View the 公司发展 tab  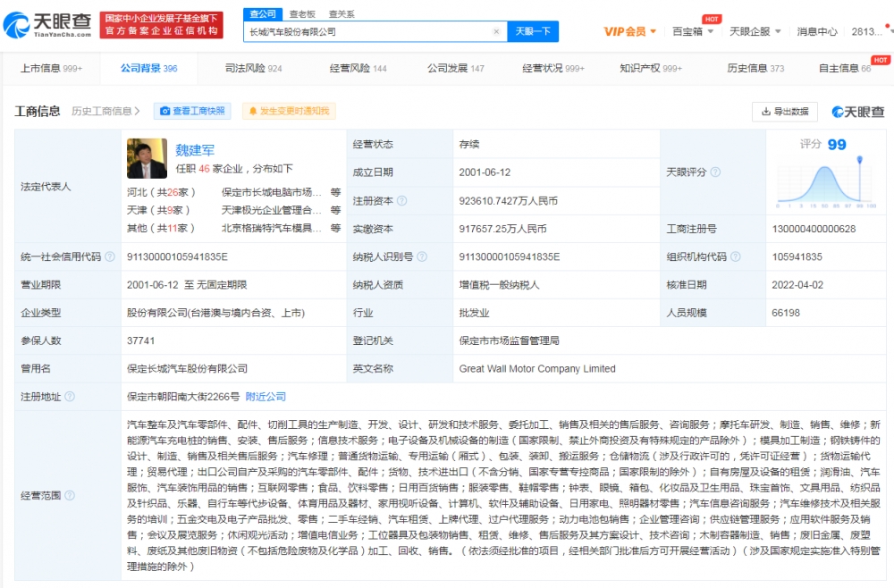point(456,69)
